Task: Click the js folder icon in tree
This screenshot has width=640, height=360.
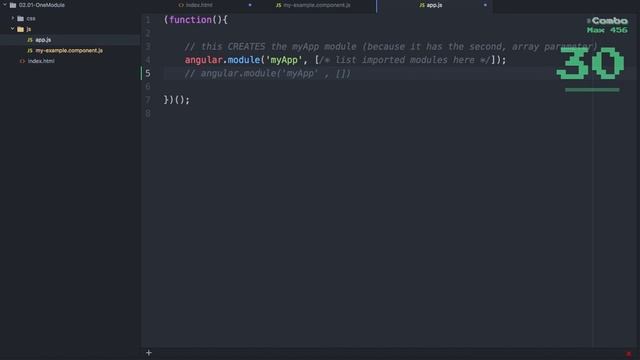Action: 20,29
